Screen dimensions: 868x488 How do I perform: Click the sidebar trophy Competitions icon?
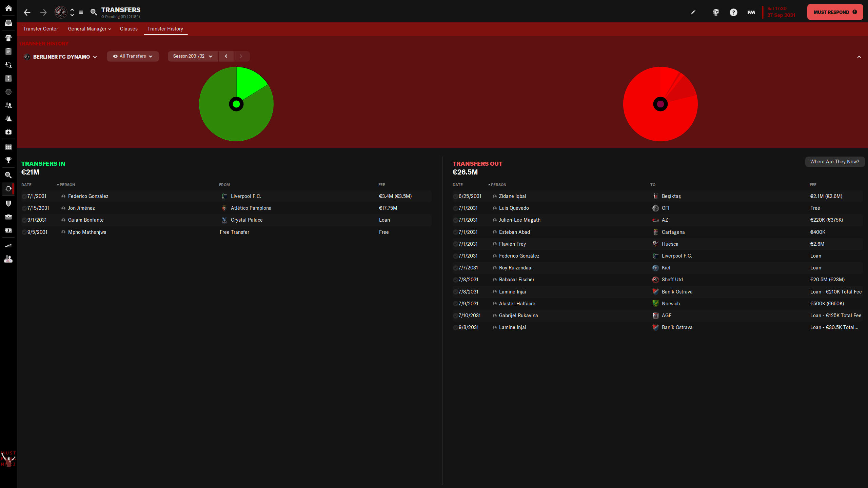pyautogui.click(x=8, y=160)
